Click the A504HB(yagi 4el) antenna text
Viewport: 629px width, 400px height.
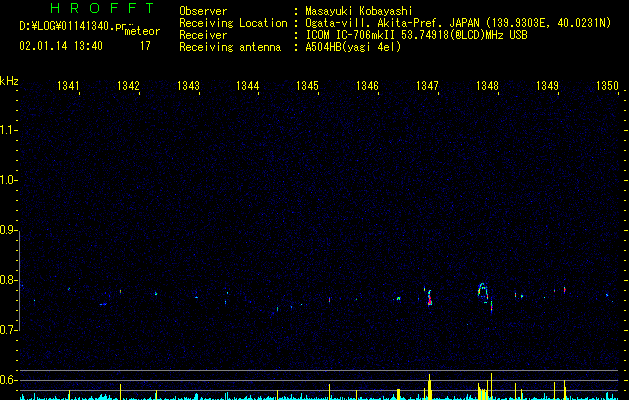(353, 47)
